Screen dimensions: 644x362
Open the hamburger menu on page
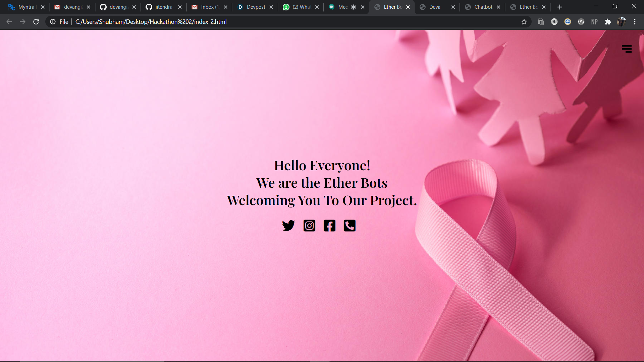[627, 49]
